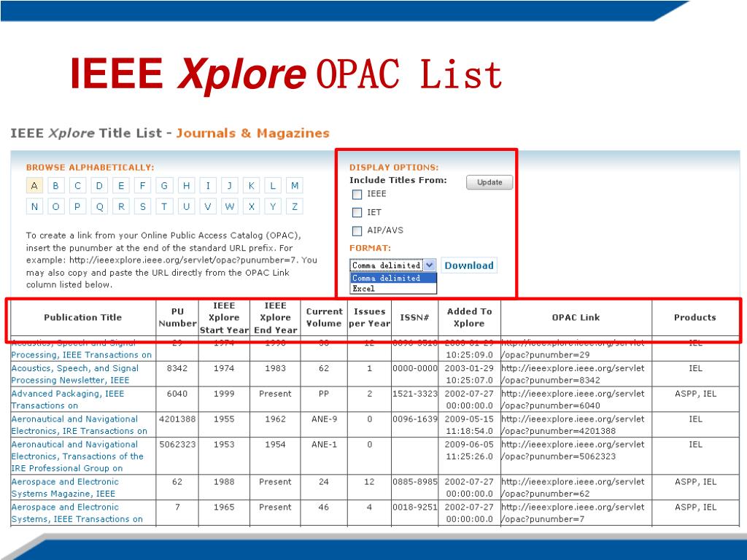Choose Excel in format list
The width and height of the screenshot is (747, 560).
(x=393, y=289)
